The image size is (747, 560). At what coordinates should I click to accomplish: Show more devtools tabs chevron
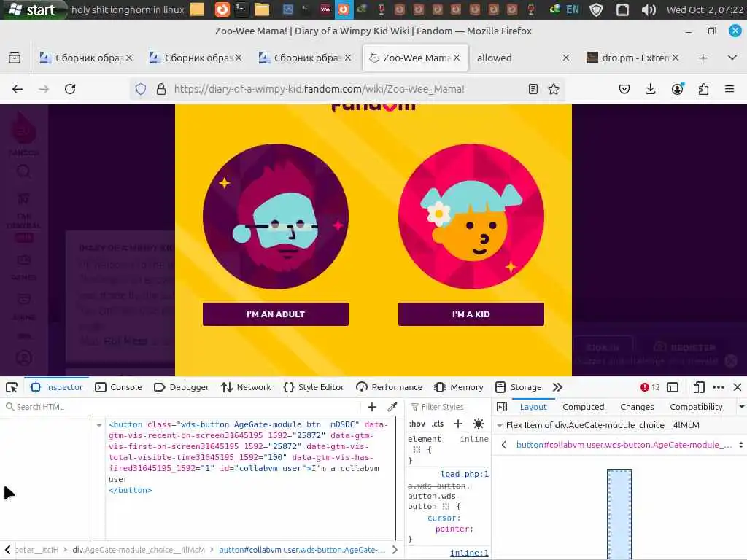[557, 388]
